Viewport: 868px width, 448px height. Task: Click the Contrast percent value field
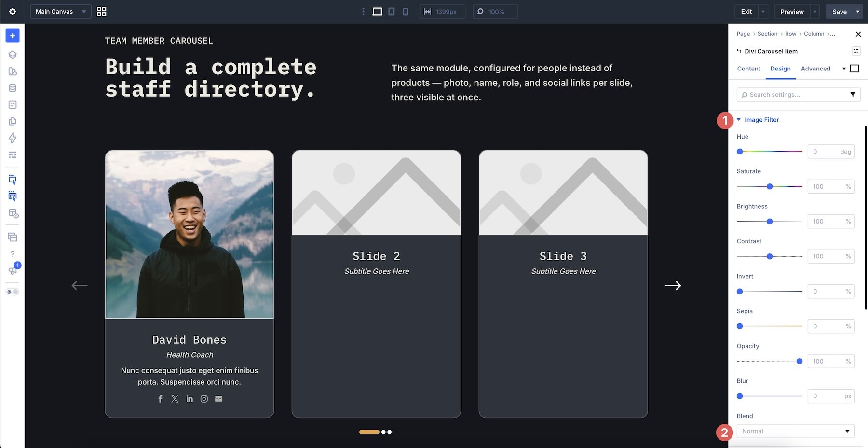(831, 256)
